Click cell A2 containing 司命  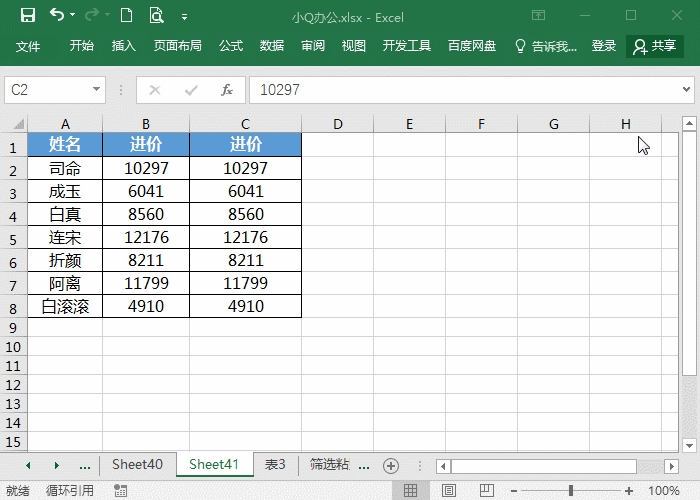(x=65, y=168)
